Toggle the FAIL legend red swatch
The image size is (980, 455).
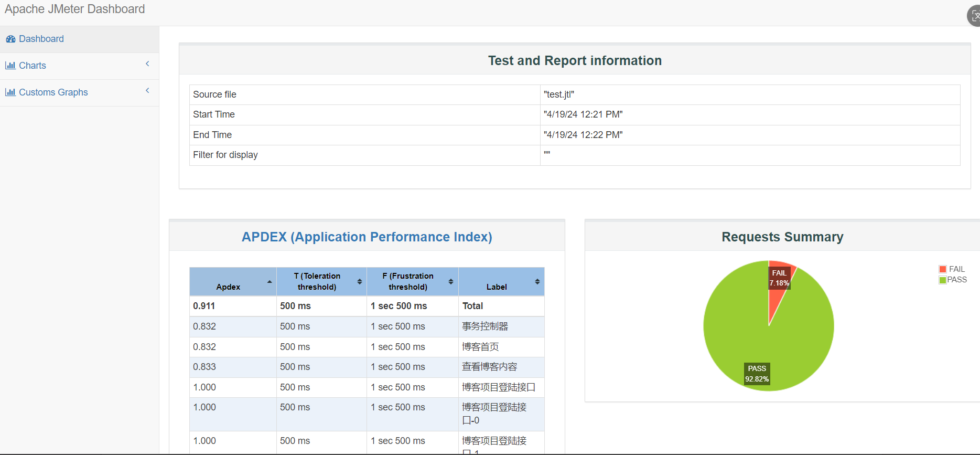pyautogui.click(x=943, y=269)
